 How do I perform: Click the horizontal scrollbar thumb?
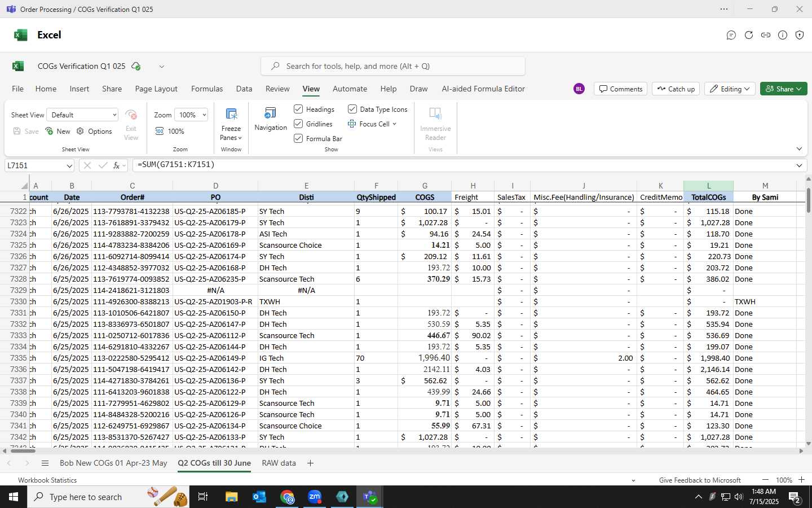pyautogui.click(x=24, y=450)
